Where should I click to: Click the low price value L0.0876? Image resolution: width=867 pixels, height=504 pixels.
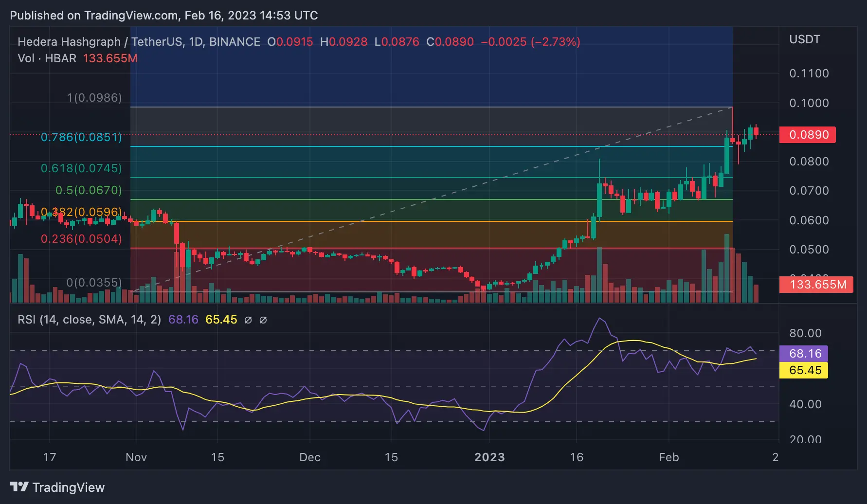[397, 42]
